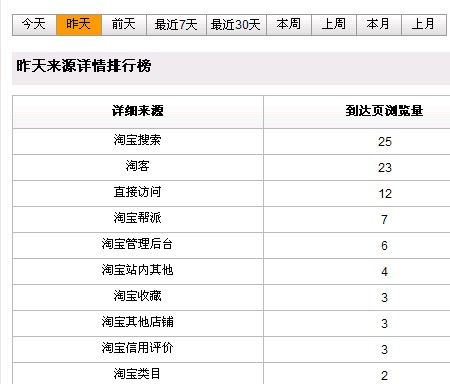Viewport: 450px width, 384px height.
Task: Click the 到达页浏览量 column header
Action: click(x=384, y=111)
